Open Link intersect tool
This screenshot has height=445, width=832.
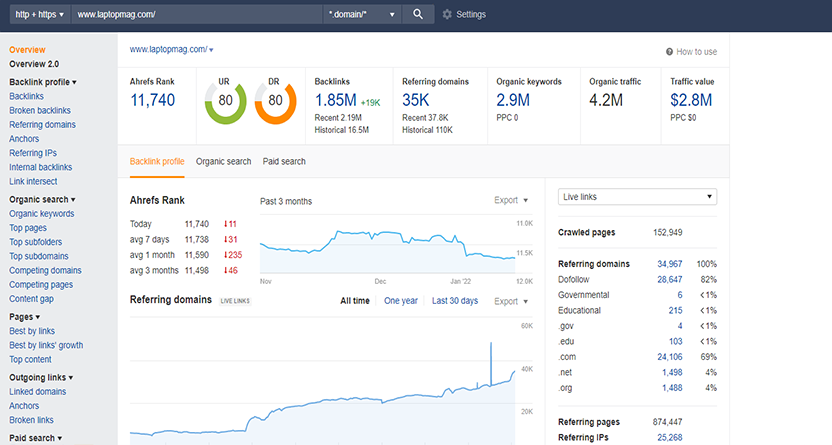coord(33,181)
